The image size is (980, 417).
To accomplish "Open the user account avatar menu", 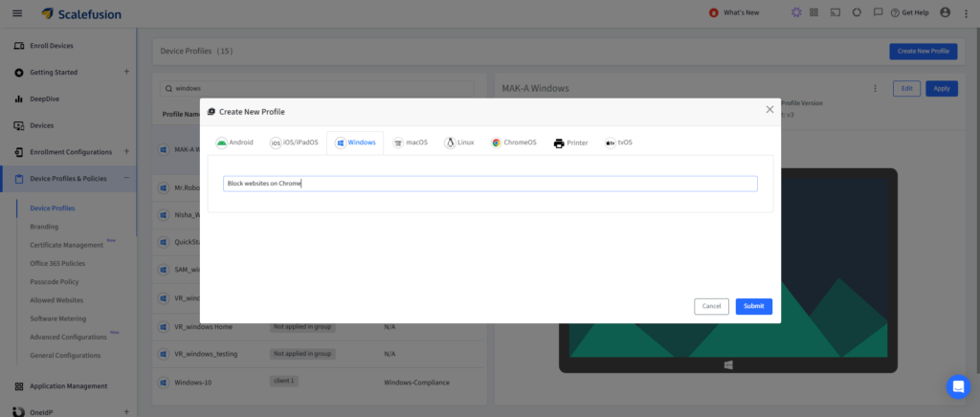I will [x=945, y=12].
